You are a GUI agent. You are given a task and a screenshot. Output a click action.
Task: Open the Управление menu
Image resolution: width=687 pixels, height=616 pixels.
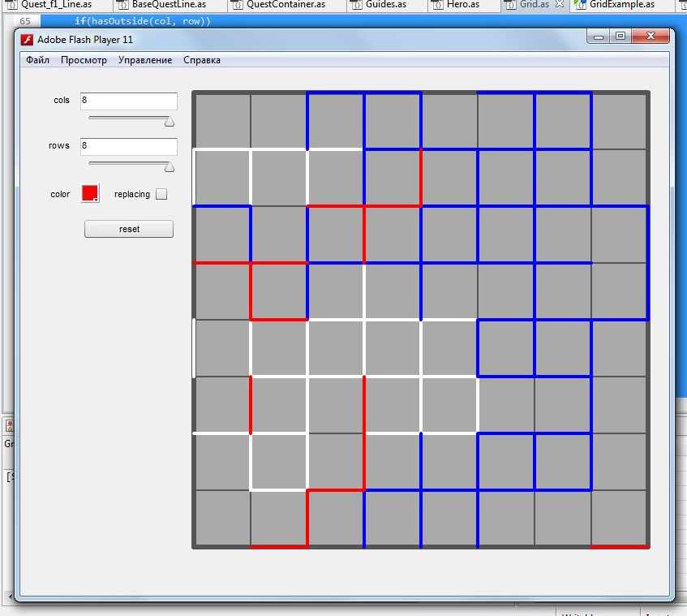tap(145, 60)
